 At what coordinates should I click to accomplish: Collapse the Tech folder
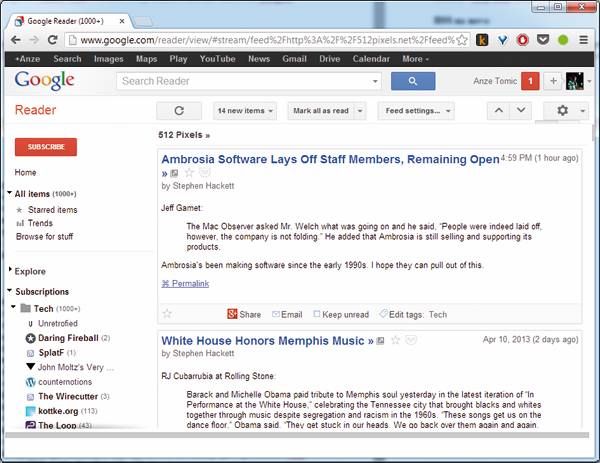[x=13, y=307]
